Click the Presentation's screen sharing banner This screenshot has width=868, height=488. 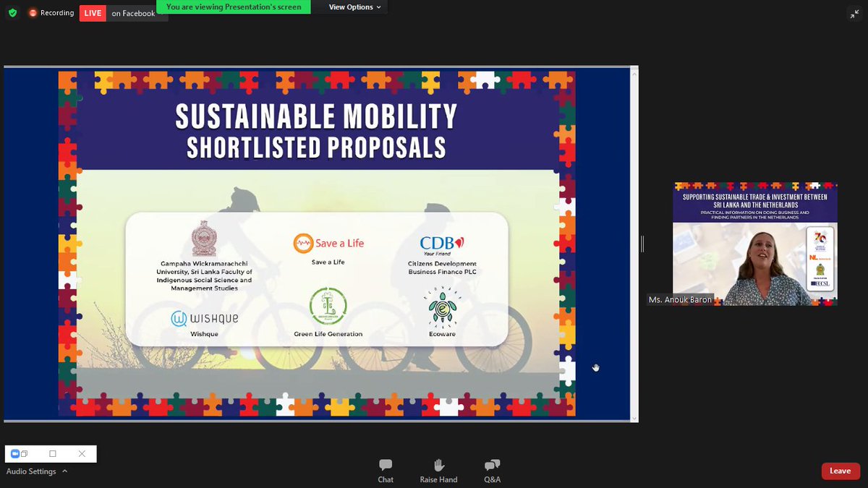(x=234, y=7)
